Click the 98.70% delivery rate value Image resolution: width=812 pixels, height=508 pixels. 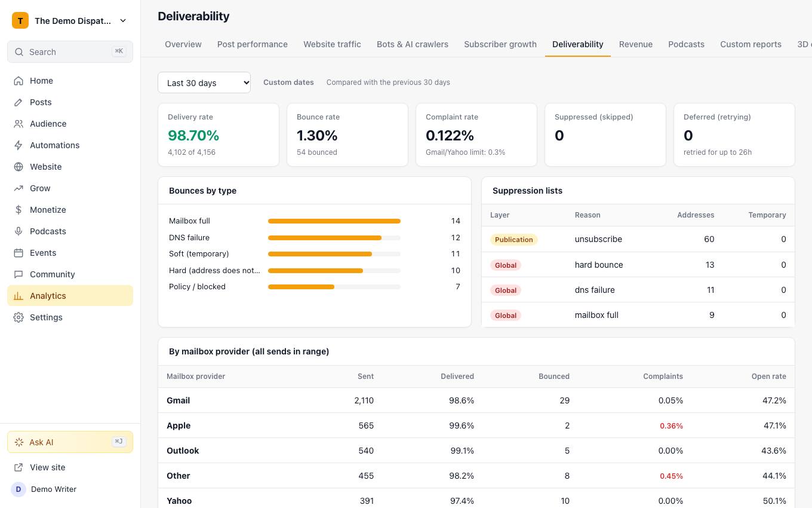[x=193, y=136]
